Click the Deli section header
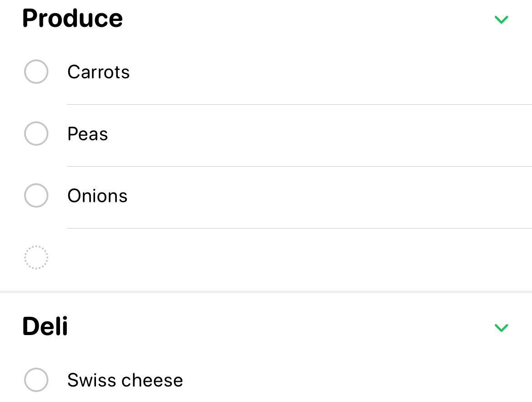This screenshot has width=532, height=402. point(45,326)
